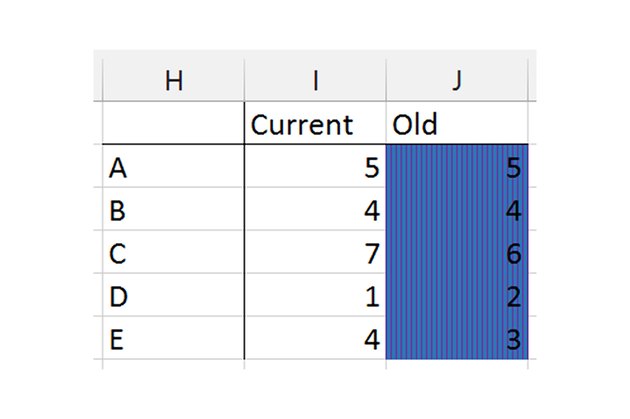This screenshot has width=630, height=419.
Task: Select the cell labeled C
Action: (173, 251)
